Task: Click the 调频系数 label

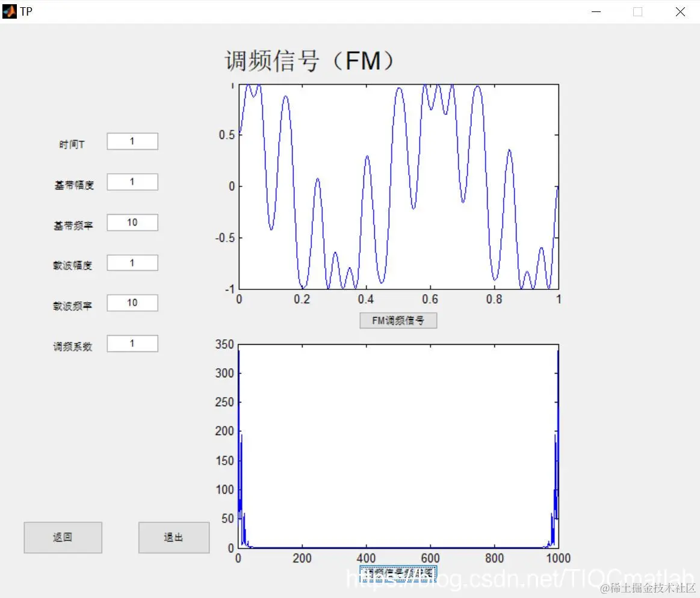Action: pyautogui.click(x=73, y=347)
